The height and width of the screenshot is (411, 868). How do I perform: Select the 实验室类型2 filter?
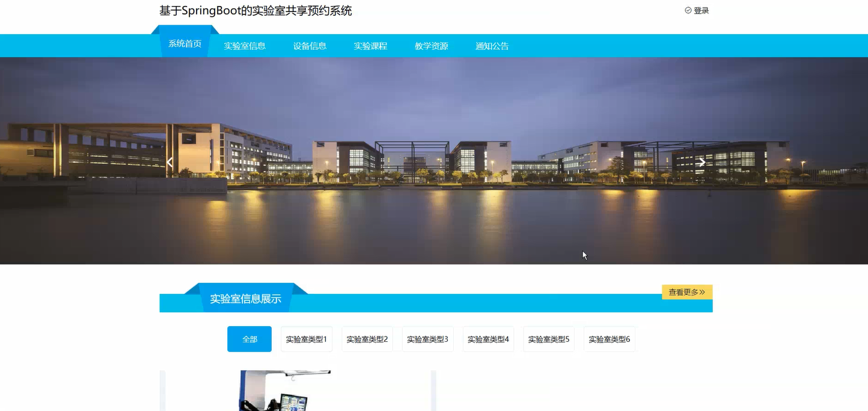pos(367,339)
